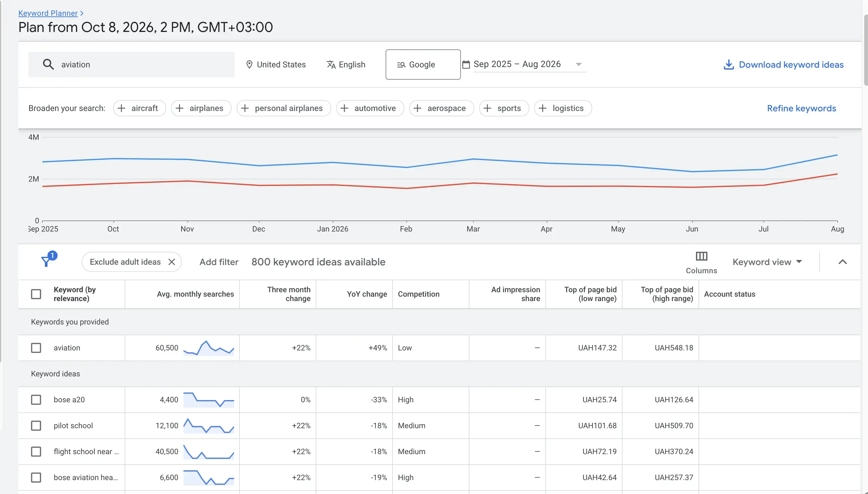The height and width of the screenshot is (494, 868).
Task: Sort by Competition column header
Action: 418,294
